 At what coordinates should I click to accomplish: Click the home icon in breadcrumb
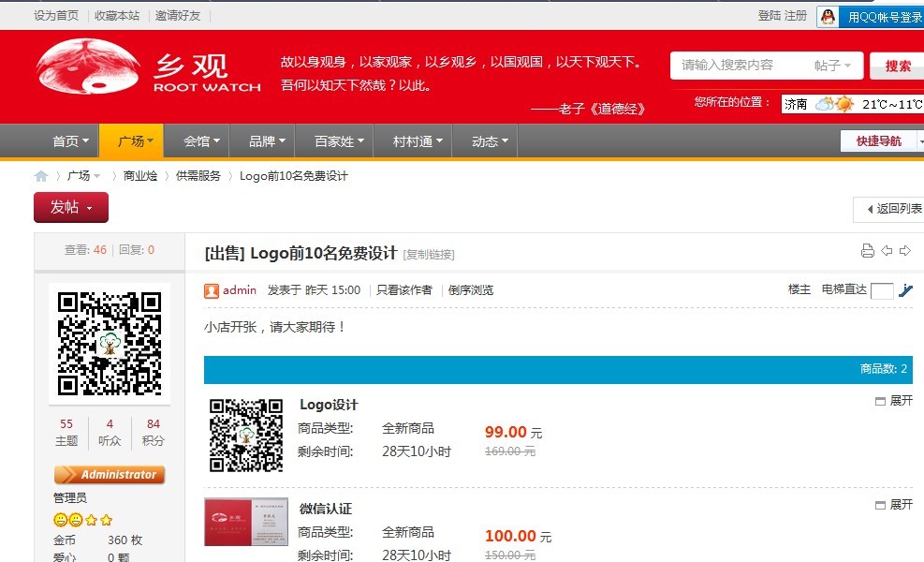(x=41, y=176)
